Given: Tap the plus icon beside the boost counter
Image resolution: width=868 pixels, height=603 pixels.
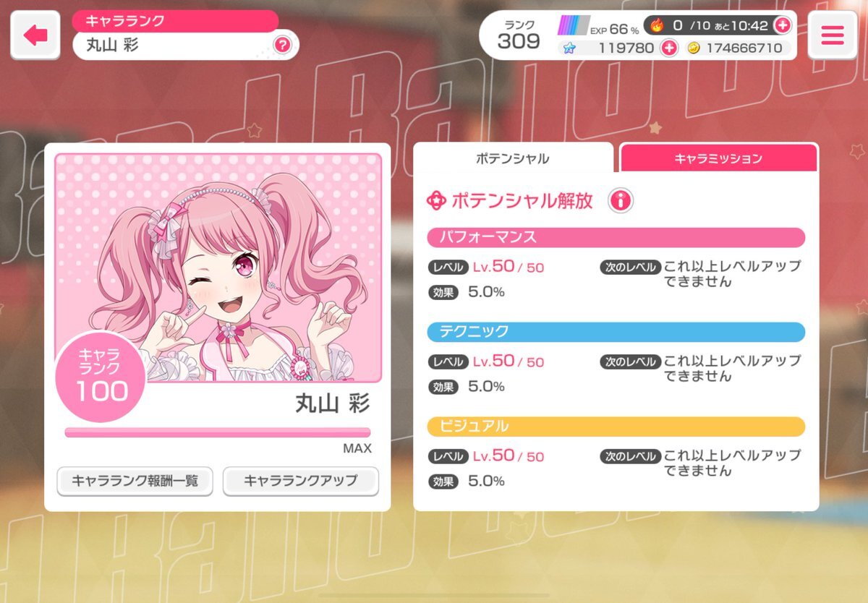Looking at the screenshot, I should pyautogui.click(x=782, y=25).
